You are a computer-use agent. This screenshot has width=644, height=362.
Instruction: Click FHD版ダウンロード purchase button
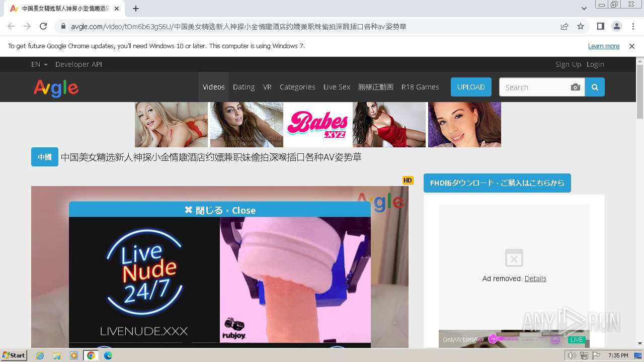[x=497, y=183]
